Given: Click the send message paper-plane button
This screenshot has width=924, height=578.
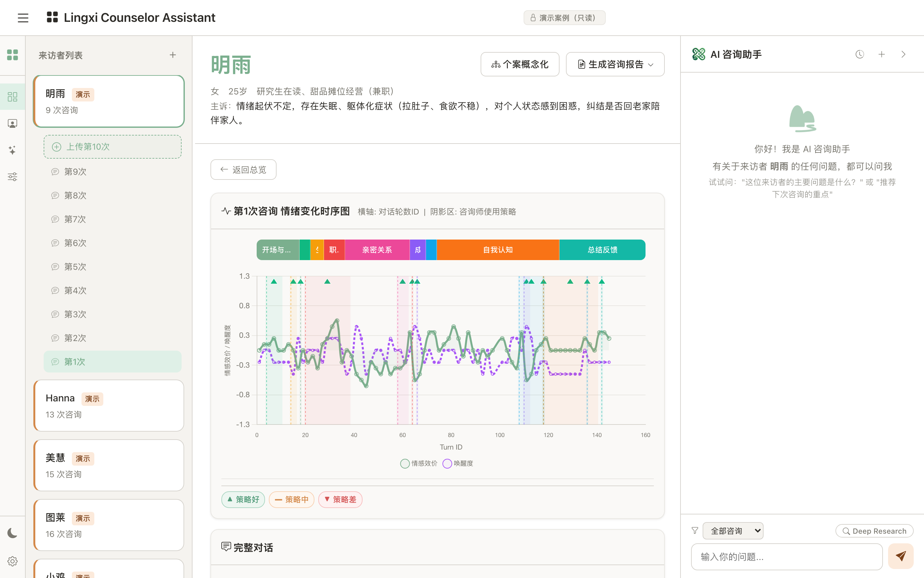Looking at the screenshot, I should 901,556.
